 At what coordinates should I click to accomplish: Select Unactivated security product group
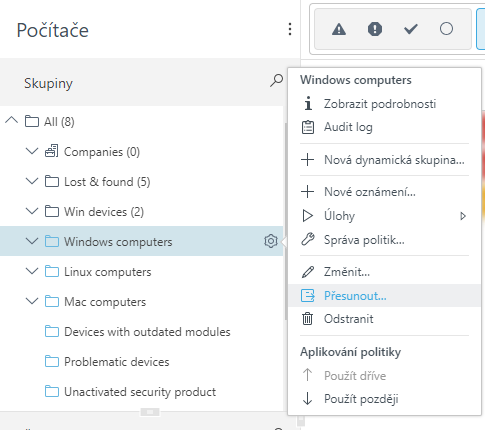[140, 392]
